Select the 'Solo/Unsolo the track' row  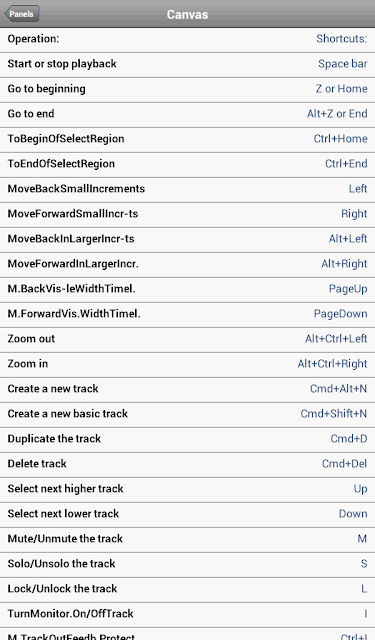[x=187, y=564]
